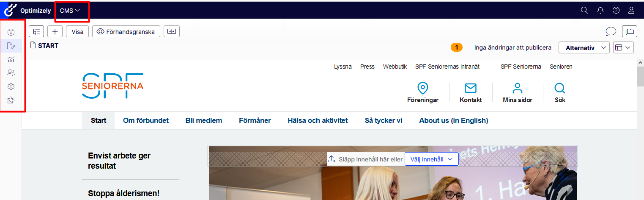Open the Alternativ dropdown
This screenshot has width=644, height=200.
(x=584, y=48)
